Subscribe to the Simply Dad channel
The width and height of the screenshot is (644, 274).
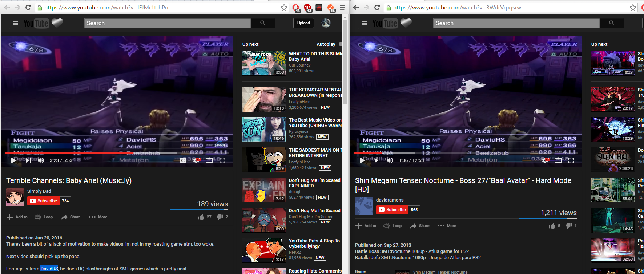pyautogui.click(x=44, y=201)
